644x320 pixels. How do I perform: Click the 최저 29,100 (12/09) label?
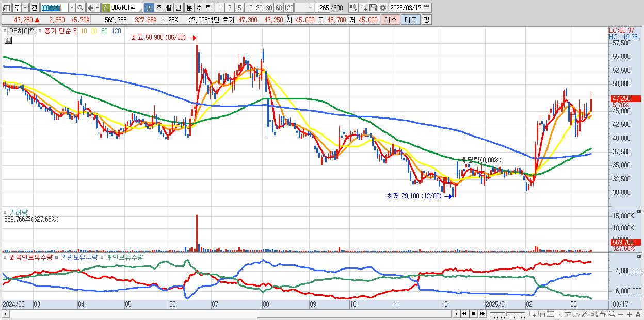click(414, 196)
